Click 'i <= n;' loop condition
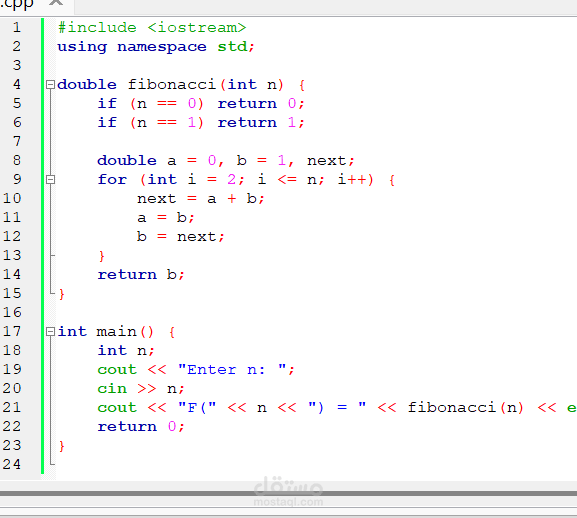 (291, 180)
